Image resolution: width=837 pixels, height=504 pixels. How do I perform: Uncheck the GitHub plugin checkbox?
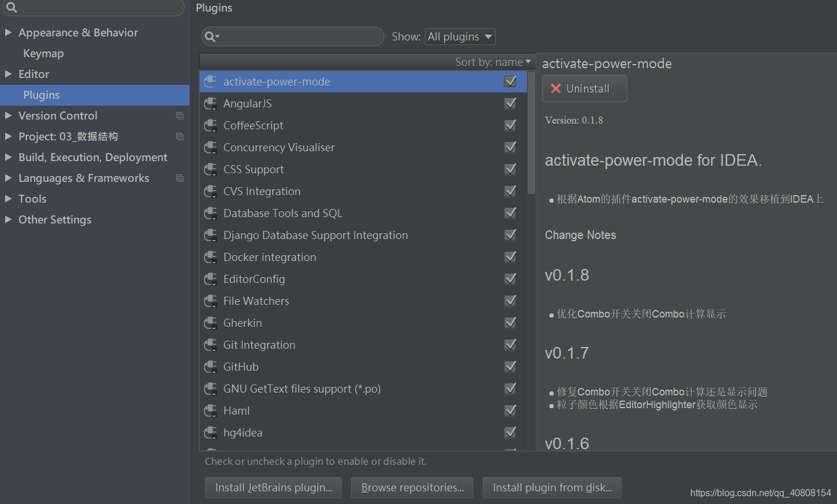[x=510, y=367]
